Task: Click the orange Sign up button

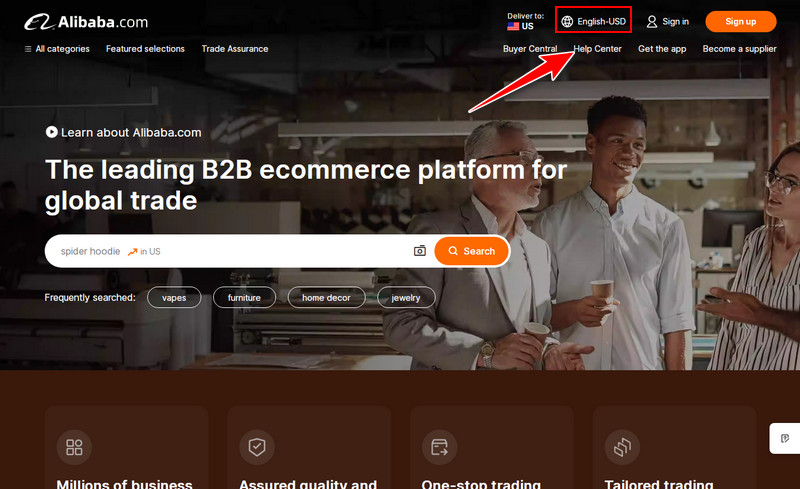Action: [x=741, y=21]
